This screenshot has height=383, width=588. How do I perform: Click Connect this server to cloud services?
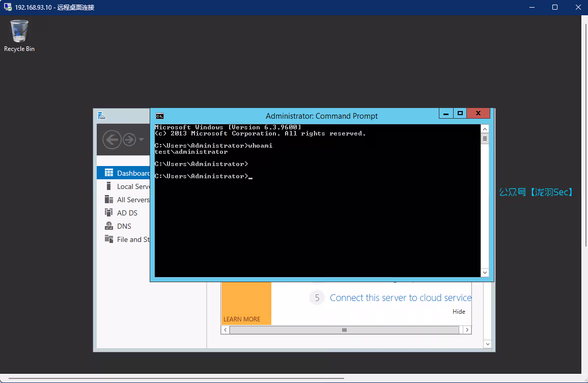pos(400,298)
